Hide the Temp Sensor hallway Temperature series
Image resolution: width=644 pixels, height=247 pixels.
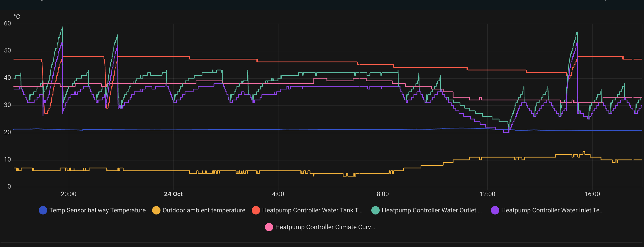(x=97, y=210)
